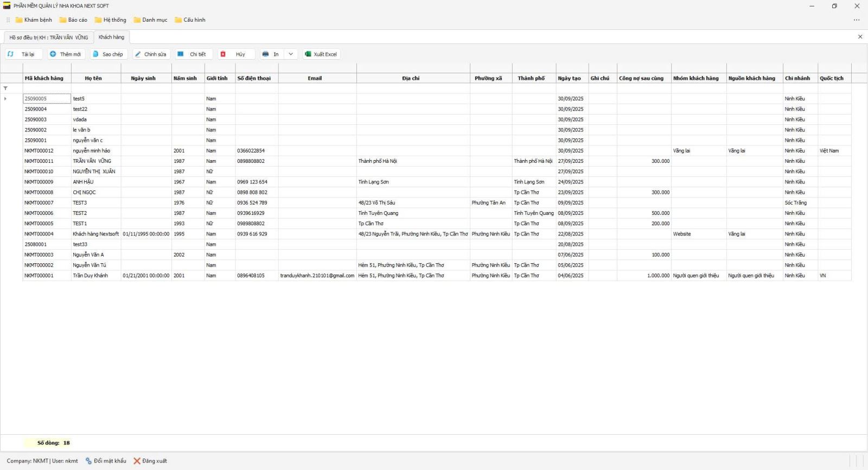Sort by Họ tên column header
The image size is (868, 470).
93,78
